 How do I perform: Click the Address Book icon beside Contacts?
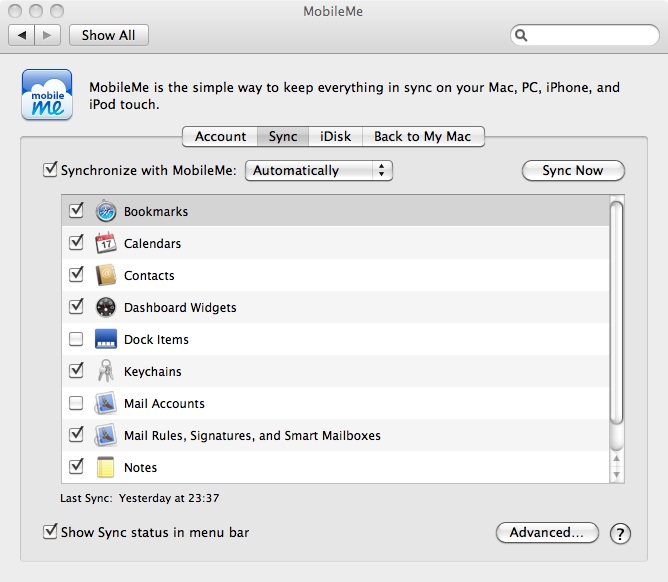(106, 275)
